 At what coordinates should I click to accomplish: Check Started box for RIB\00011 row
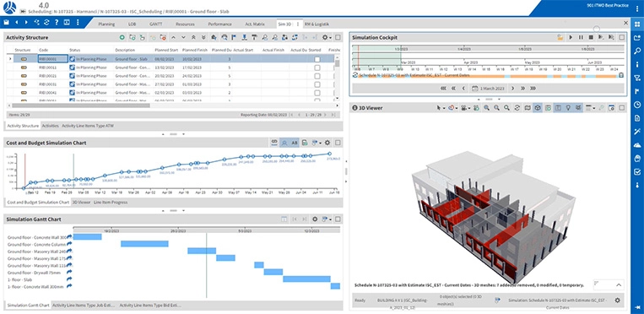coord(317,68)
